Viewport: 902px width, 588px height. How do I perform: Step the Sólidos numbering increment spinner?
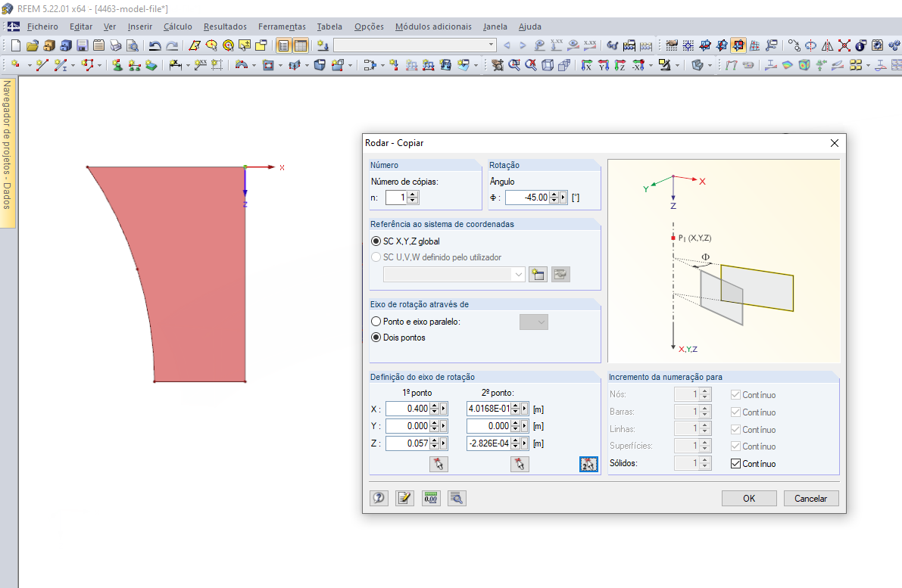[x=704, y=463]
